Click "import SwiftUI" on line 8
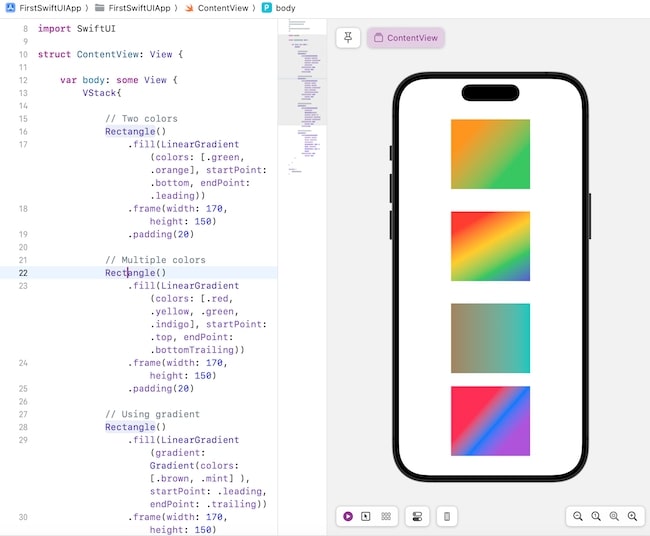Viewport: 650px width, 536px height. tap(77, 29)
